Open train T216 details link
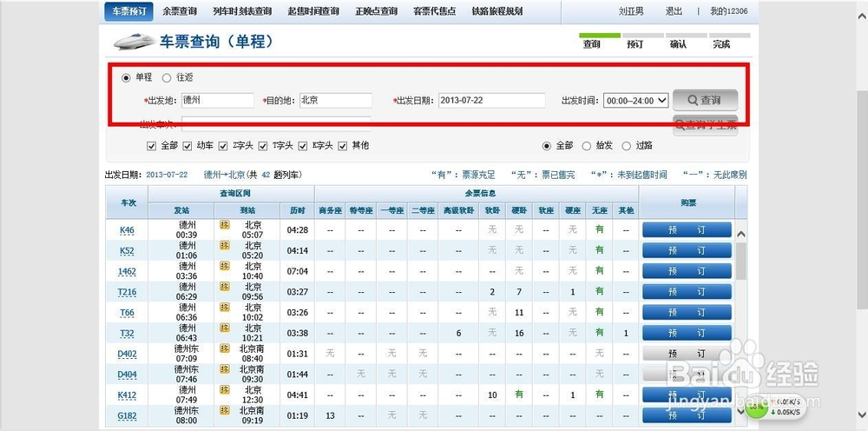This screenshot has height=431, width=868. click(x=127, y=292)
